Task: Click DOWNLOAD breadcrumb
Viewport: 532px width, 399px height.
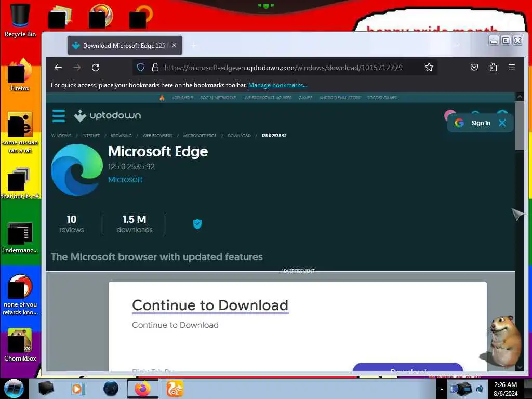Action: pyautogui.click(x=239, y=136)
